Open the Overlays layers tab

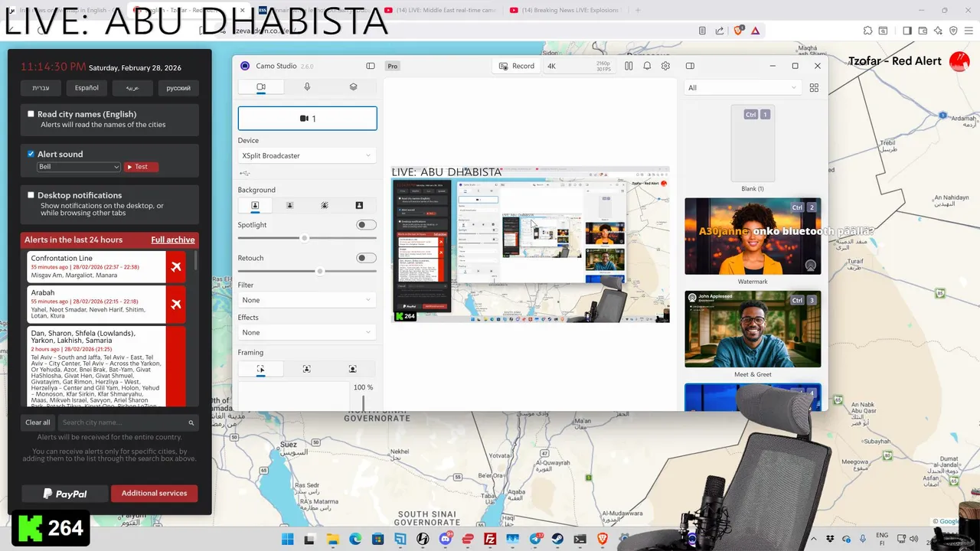coord(353,87)
